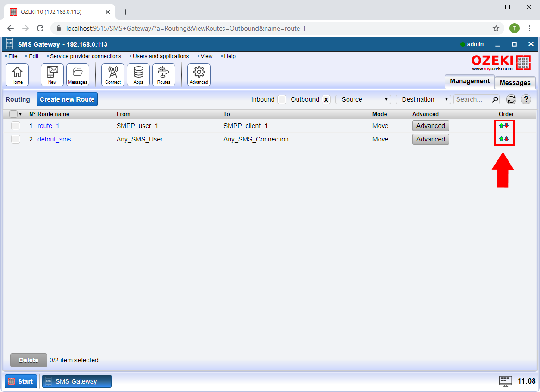Click the Mode column header
Screen dimensions: 540x392
[379, 114]
